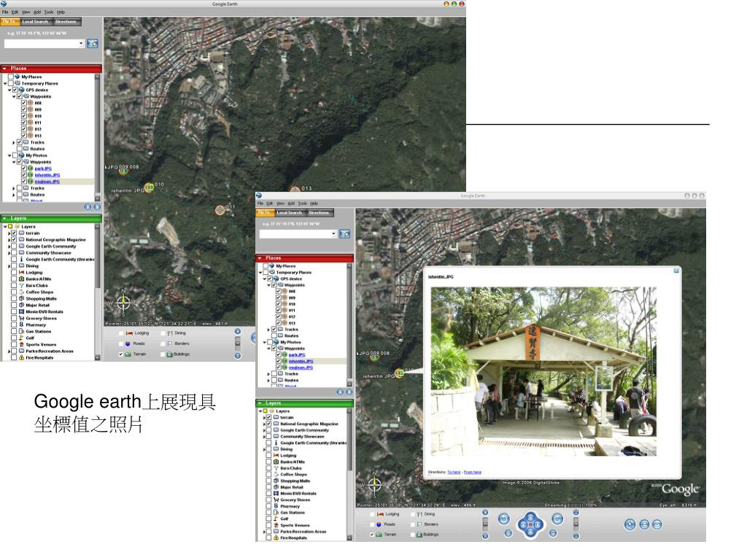
Task: Click the center stop button of navigation pad
Action: [530, 525]
